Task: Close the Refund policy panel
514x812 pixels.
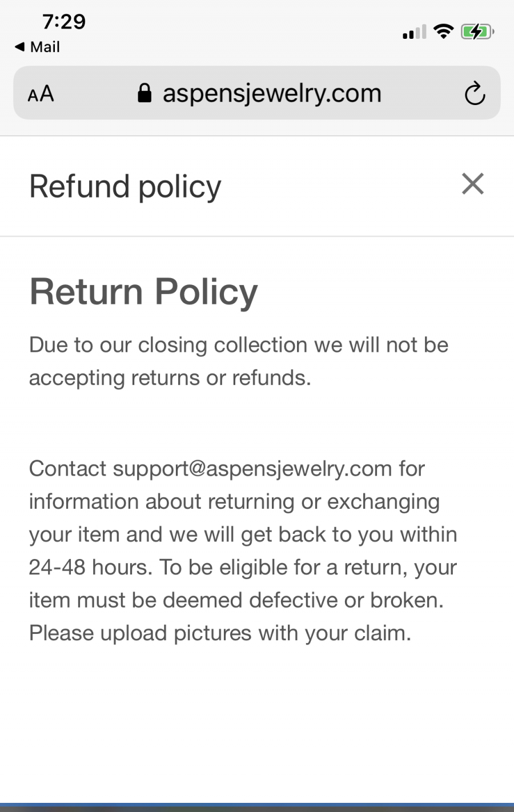Action: [473, 184]
